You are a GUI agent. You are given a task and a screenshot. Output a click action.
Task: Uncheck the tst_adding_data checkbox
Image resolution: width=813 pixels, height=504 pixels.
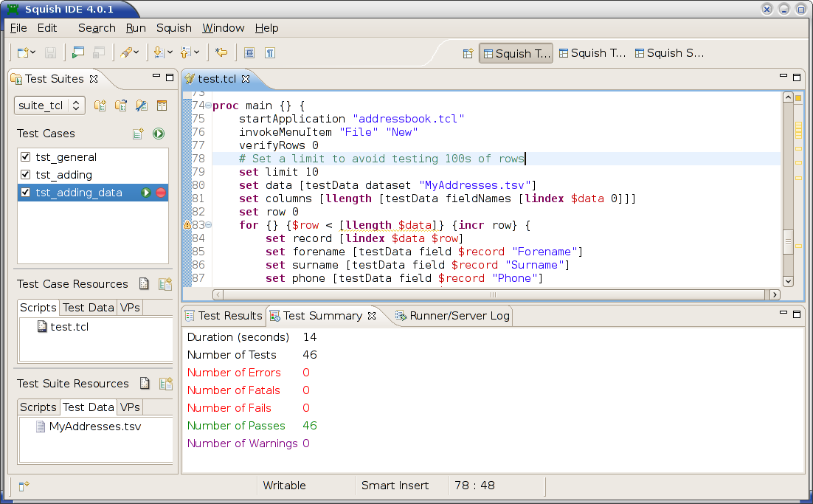point(26,193)
